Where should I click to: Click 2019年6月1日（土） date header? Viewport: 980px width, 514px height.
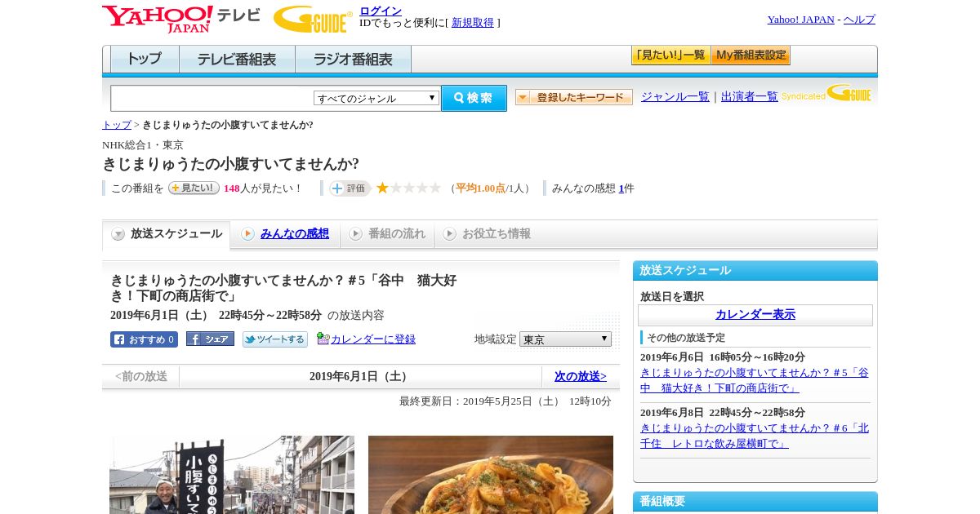[360, 377]
